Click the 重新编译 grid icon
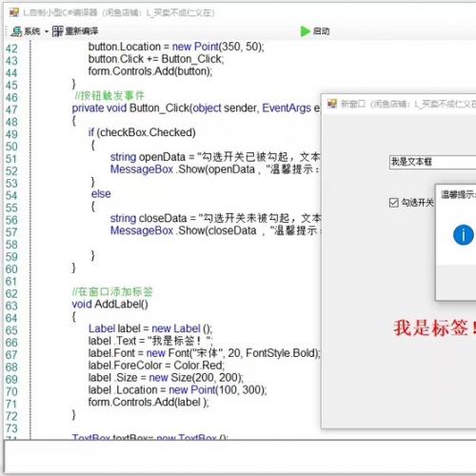The height and width of the screenshot is (476, 476). tap(57, 31)
